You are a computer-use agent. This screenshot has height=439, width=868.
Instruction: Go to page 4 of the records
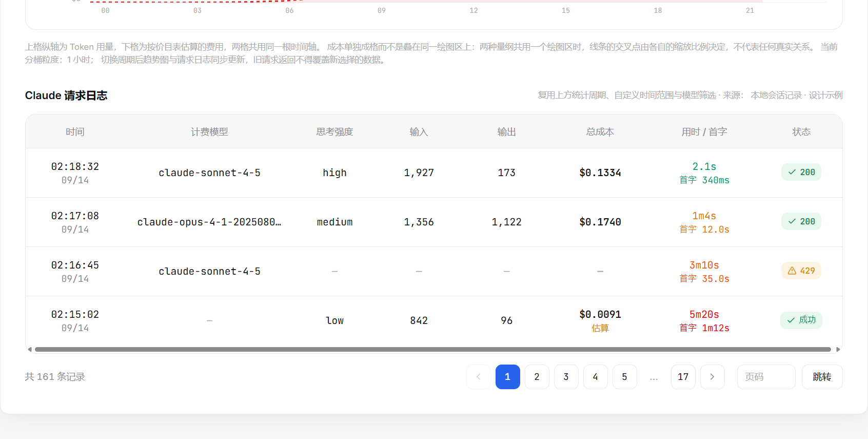coord(596,377)
